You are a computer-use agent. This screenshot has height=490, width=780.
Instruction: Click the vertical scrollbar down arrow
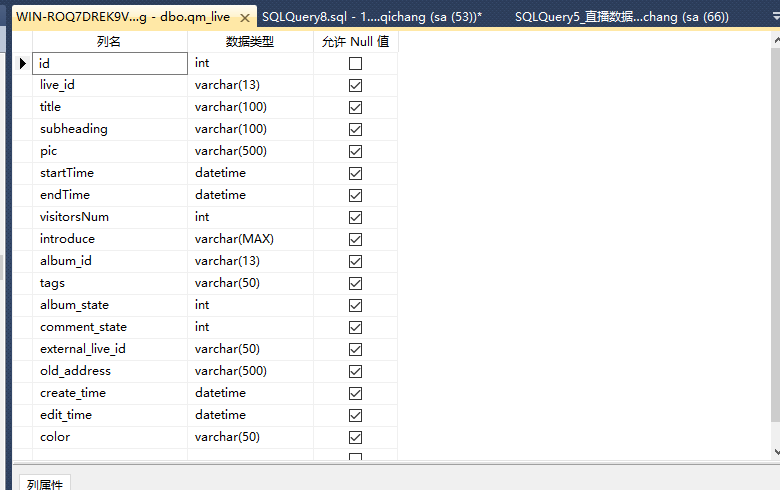click(776, 452)
